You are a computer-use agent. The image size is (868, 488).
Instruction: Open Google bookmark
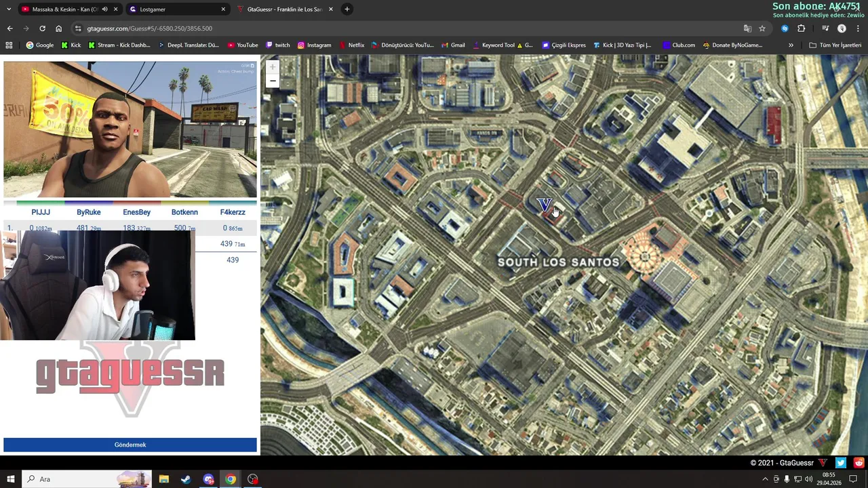[40, 45]
